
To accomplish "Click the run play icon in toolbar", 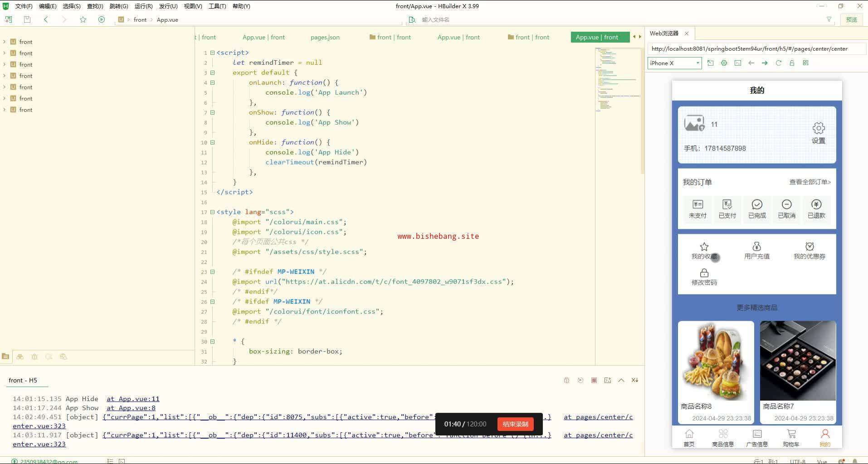I will coord(102,19).
